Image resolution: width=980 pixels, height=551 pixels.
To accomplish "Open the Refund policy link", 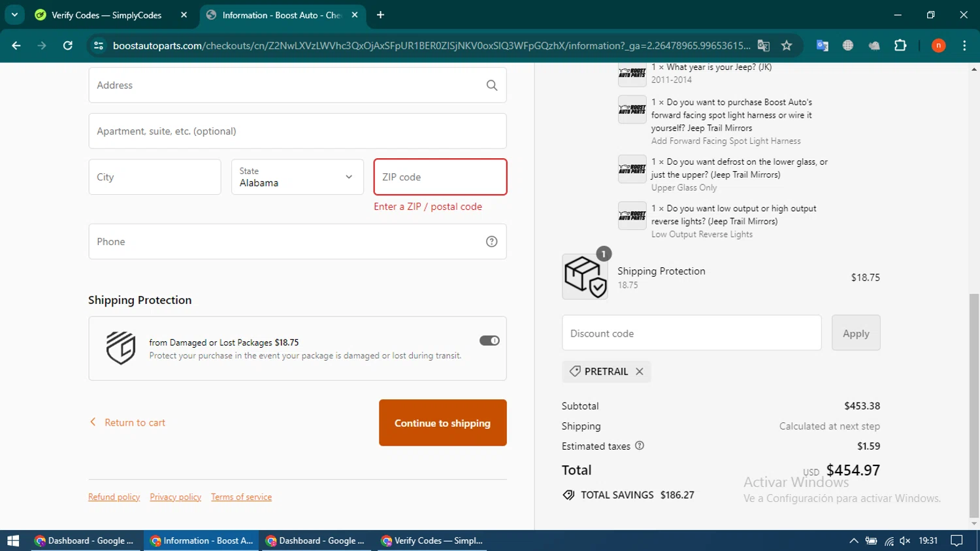I will tap(114, 497).
